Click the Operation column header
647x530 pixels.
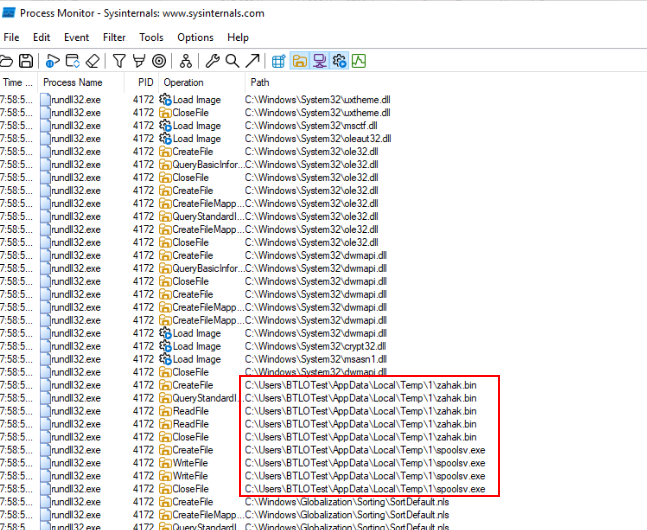[201, 83]
